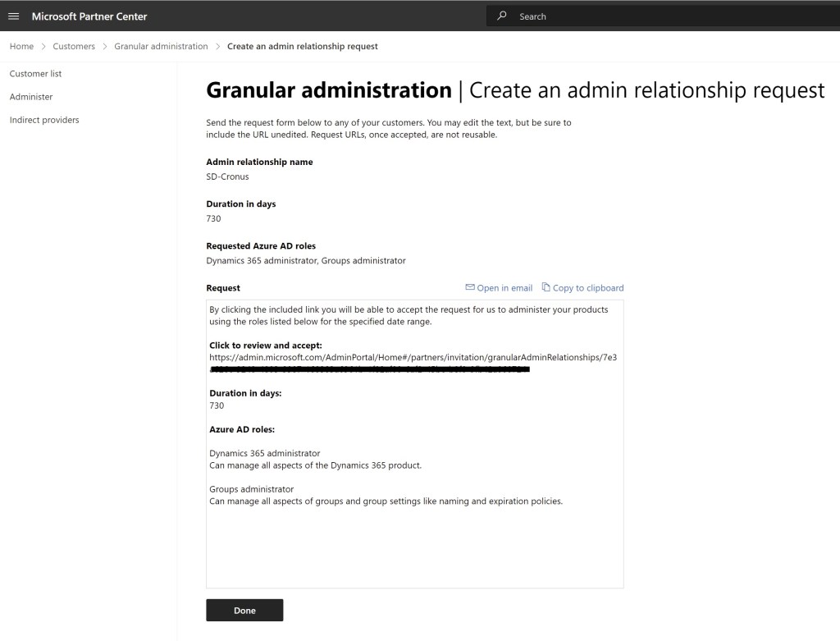This screenshot has height=641, width=840.
Task: Click the Copy to clipboard icon
Action: 546,287
